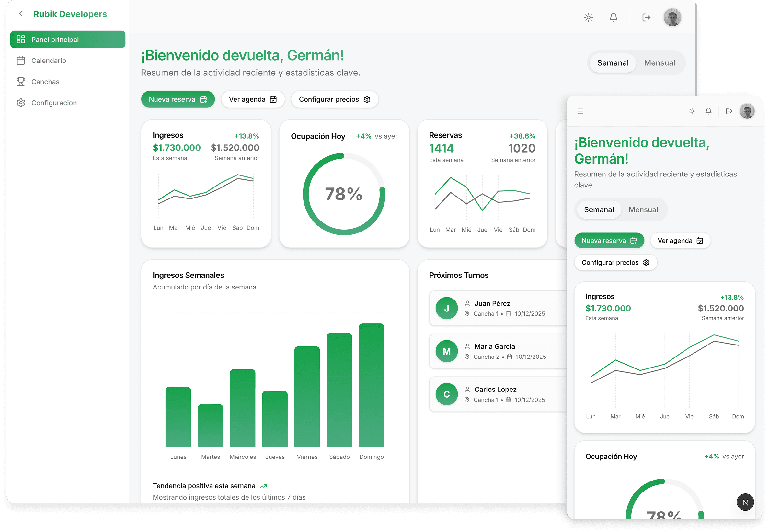The height and width of the screenshot is (532, 769).
Task: Click the sun theme icon in desktop header
Action: [x=589, y=17]
